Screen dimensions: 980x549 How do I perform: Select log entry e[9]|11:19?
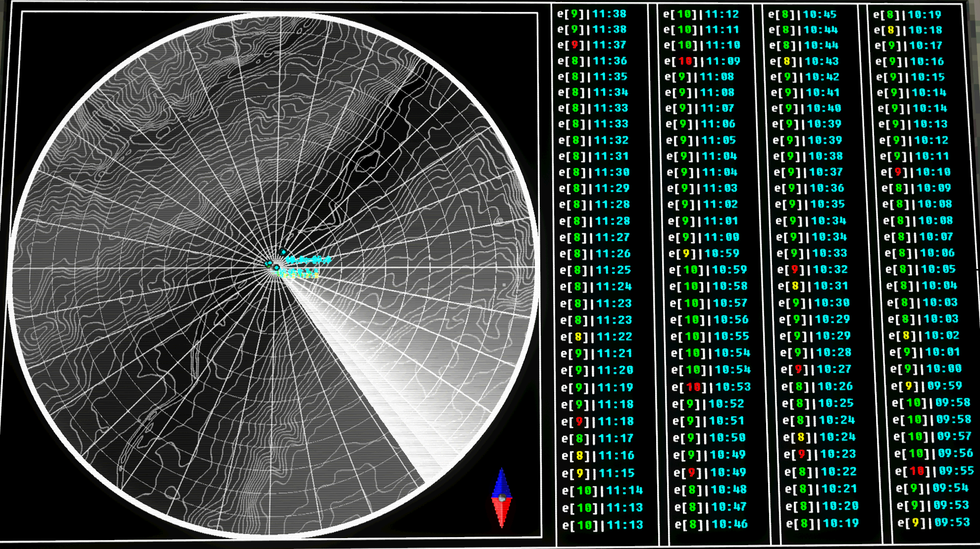(597, 387)
